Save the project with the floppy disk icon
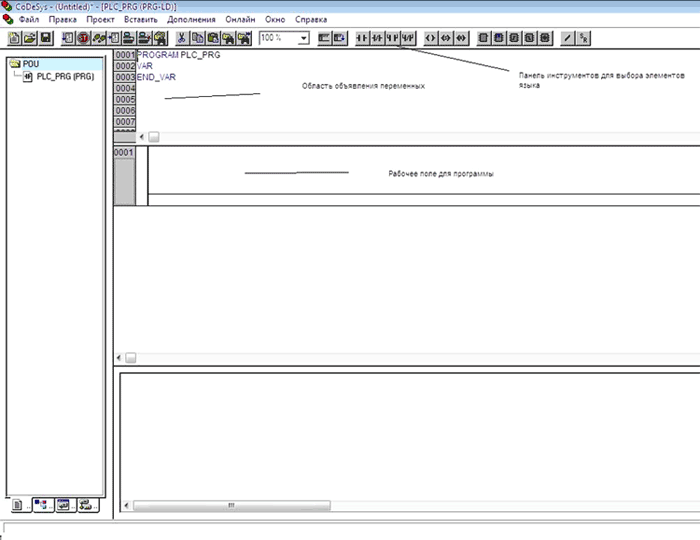 [x=46, y=38]
